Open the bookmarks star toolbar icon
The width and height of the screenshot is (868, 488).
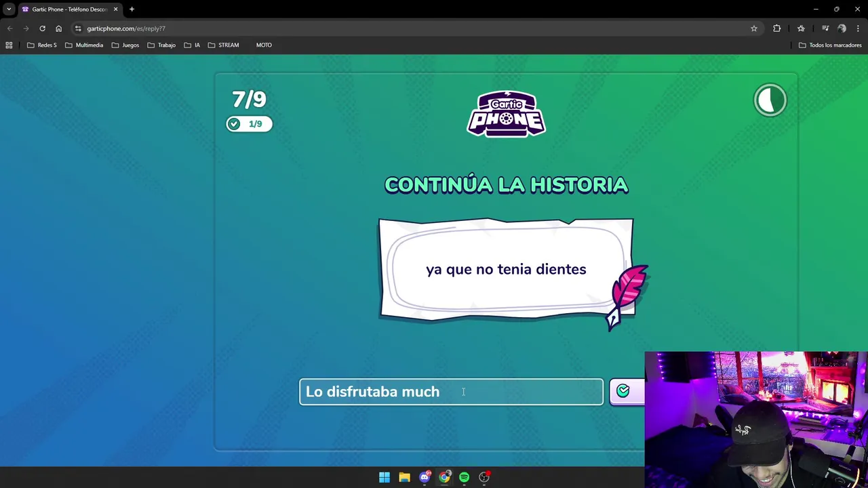coord(801,28)
